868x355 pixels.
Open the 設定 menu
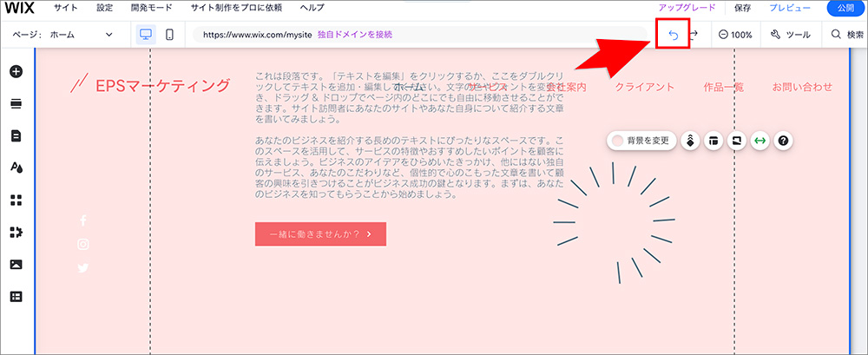point(105,9)
